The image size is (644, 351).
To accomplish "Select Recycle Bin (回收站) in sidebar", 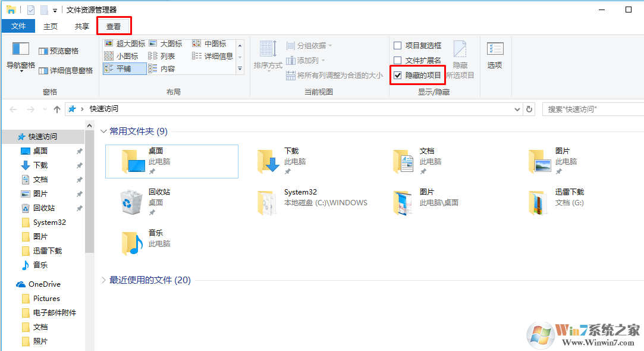I will (x=44, y=208).
